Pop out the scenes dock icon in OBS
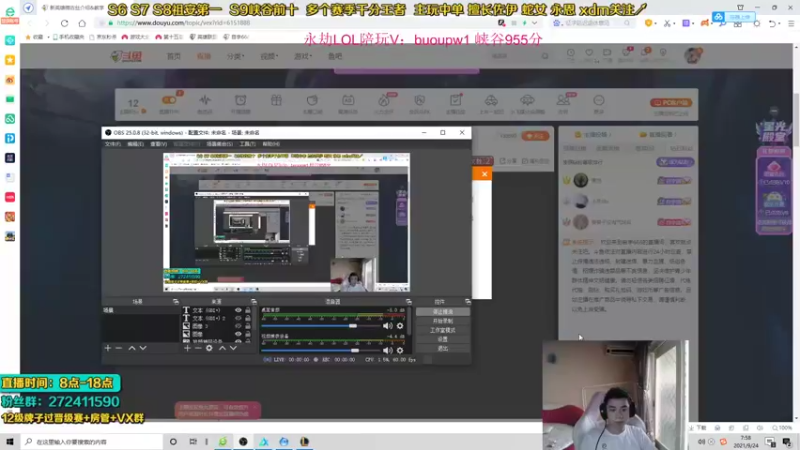 [176, 302]
